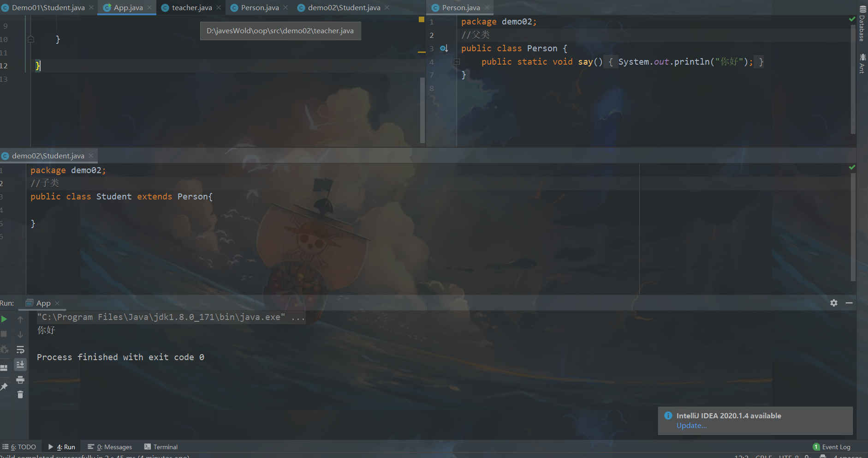Viewport: 868px width, 458px height.
Task: Click 'Process finished with exit code 0' text
Action: click(x=120, y=357)
